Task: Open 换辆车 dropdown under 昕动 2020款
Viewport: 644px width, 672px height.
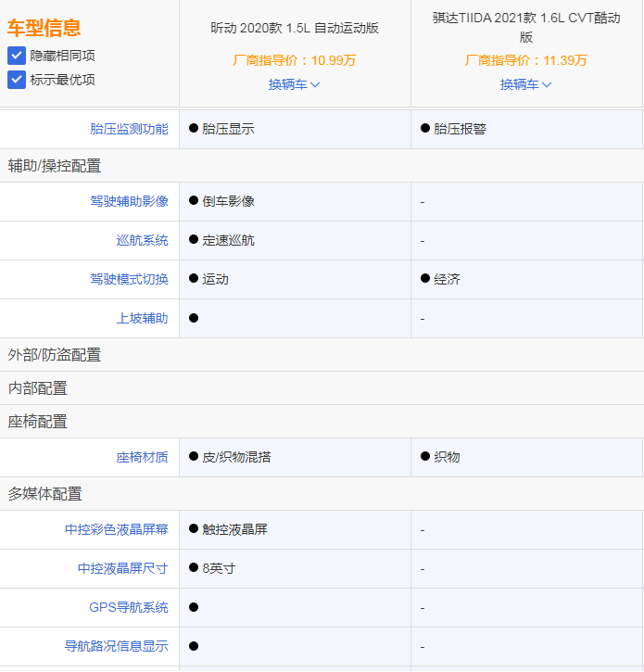Action: point(294,84)
